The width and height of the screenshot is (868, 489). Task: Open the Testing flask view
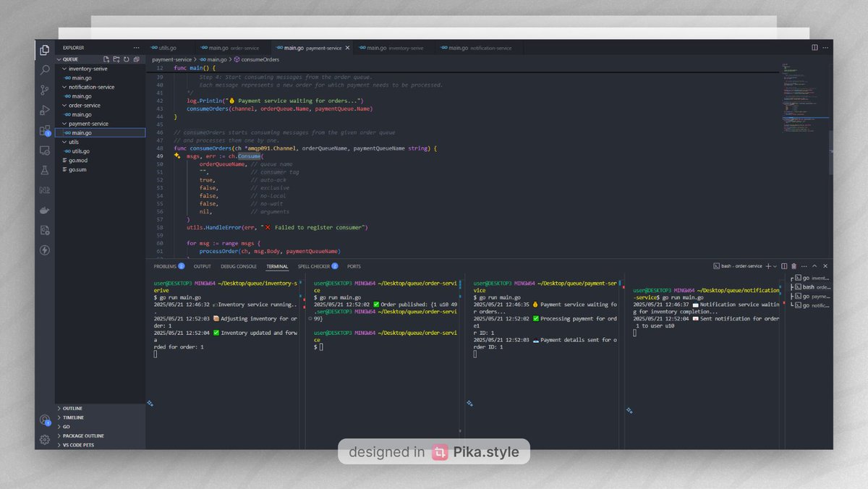coord(45,170)
